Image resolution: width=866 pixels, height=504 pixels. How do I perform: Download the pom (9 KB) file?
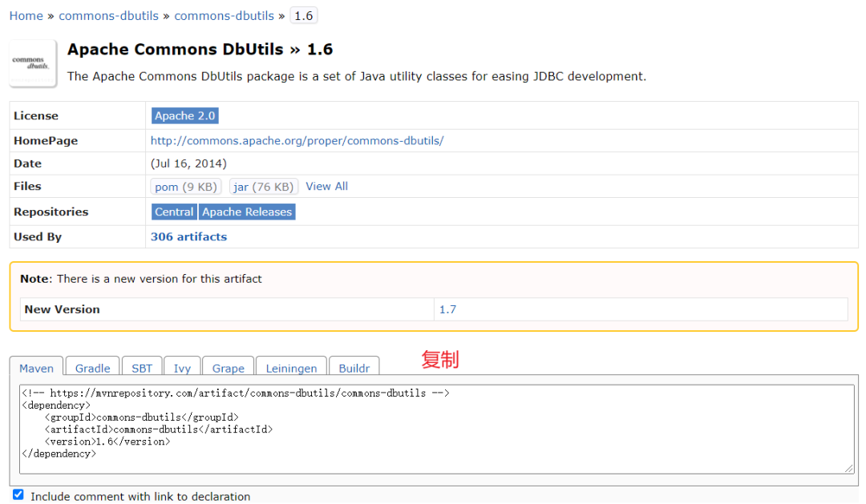[x=185, y=187]
